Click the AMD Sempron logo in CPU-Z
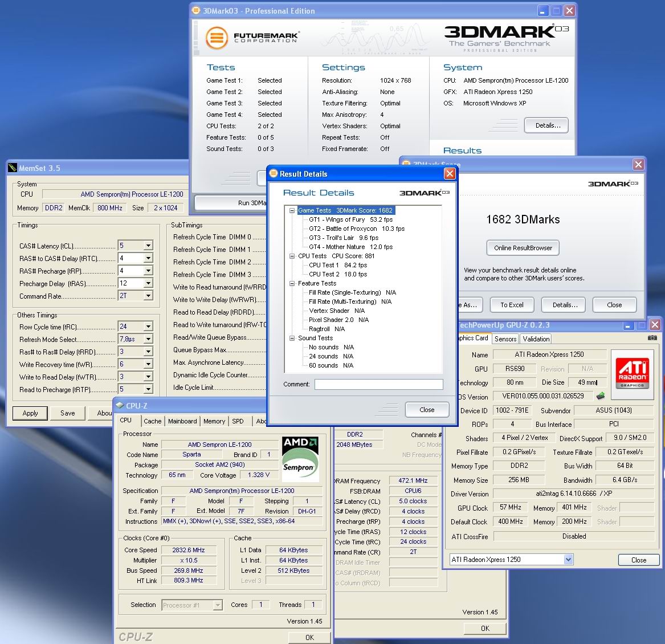 coord(300,459)
